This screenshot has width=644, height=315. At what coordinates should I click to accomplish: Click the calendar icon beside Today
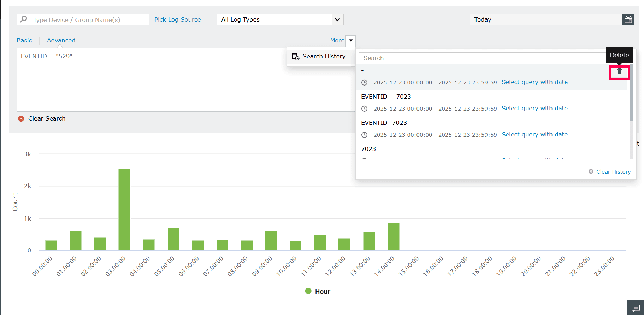[628, 19]
